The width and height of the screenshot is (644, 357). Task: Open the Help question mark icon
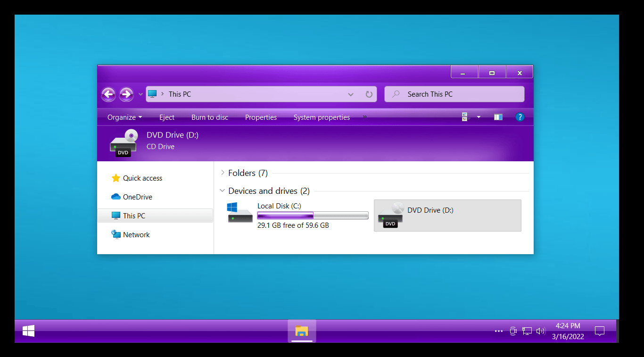tap(520, 117)
